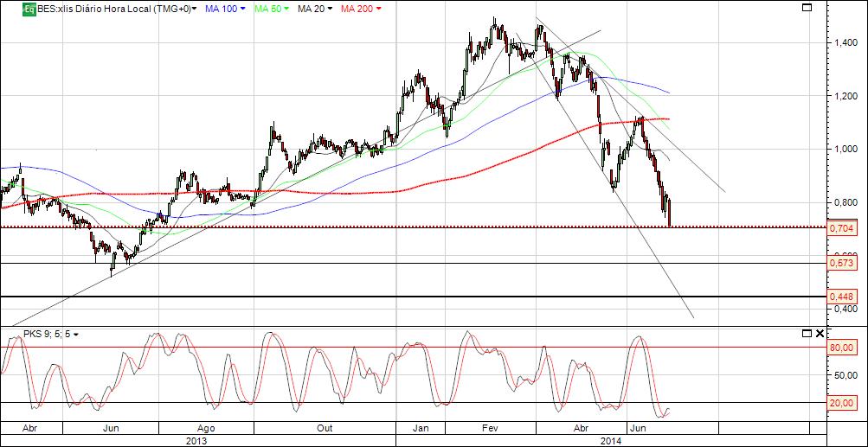
Task: Select the 0,448 support price label
Action: [842, 297]
